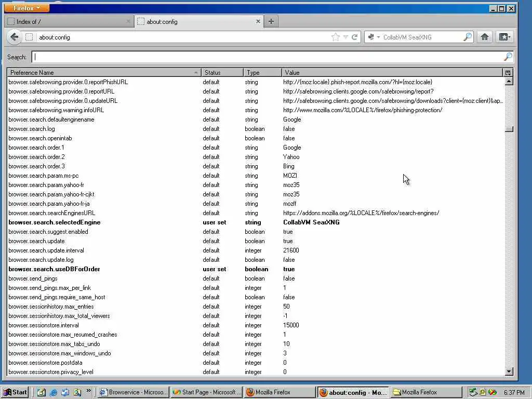
Task: Open the orange Firefox menu button
Action: pos(27,8)
